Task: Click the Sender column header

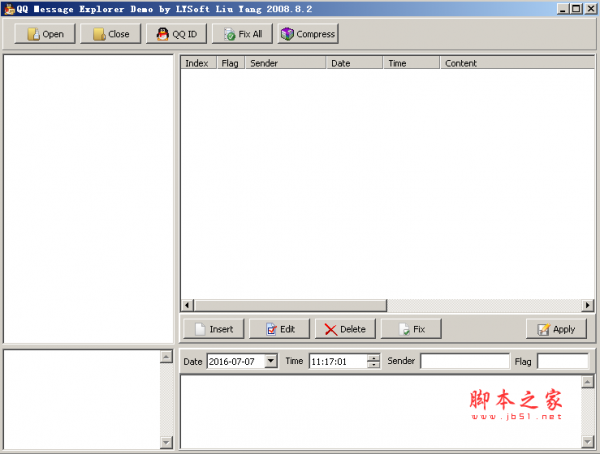Action: 285,63
